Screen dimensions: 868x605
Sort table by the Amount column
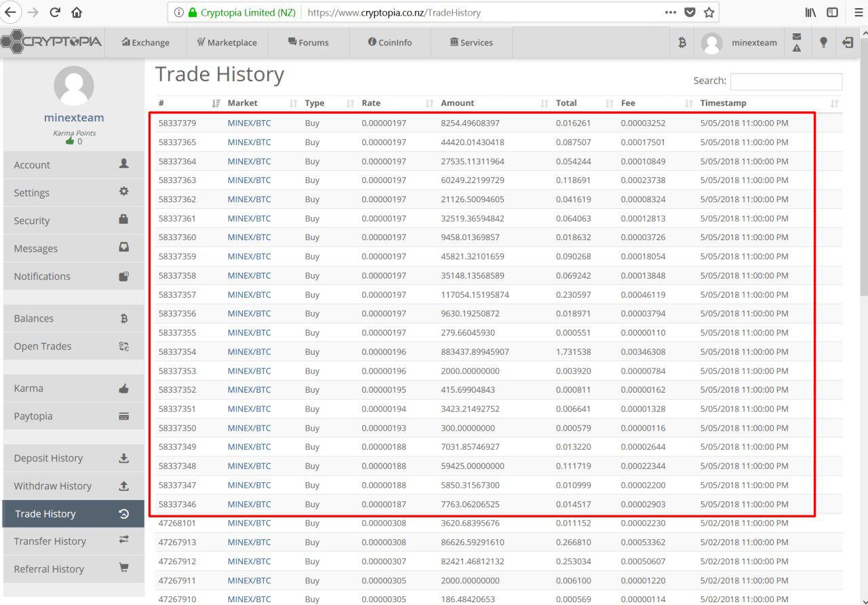pyautogui.click(x=494, y=103)
